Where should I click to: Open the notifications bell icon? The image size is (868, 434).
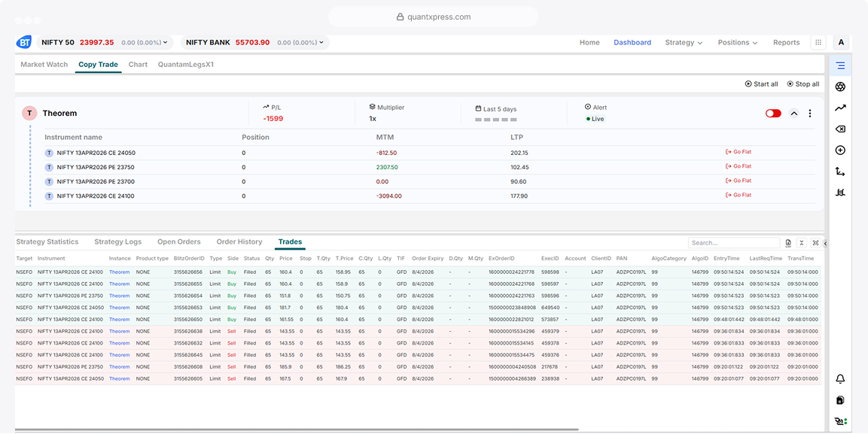tap(840, 378)
